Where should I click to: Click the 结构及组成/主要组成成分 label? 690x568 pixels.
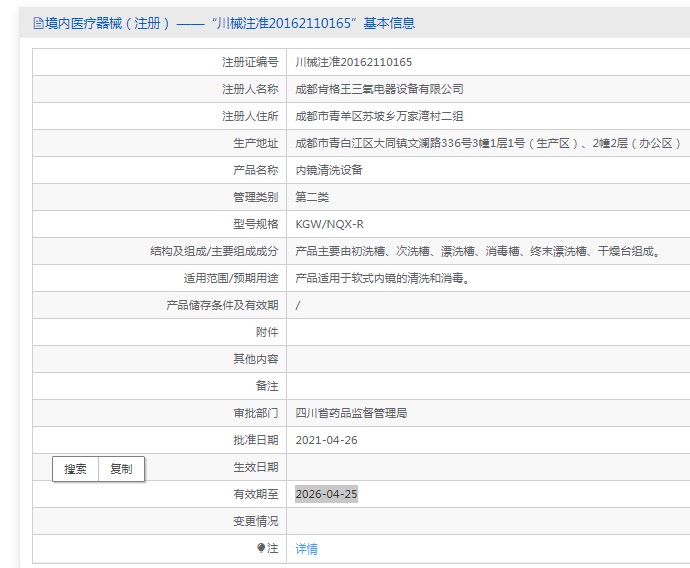(214, 251)
